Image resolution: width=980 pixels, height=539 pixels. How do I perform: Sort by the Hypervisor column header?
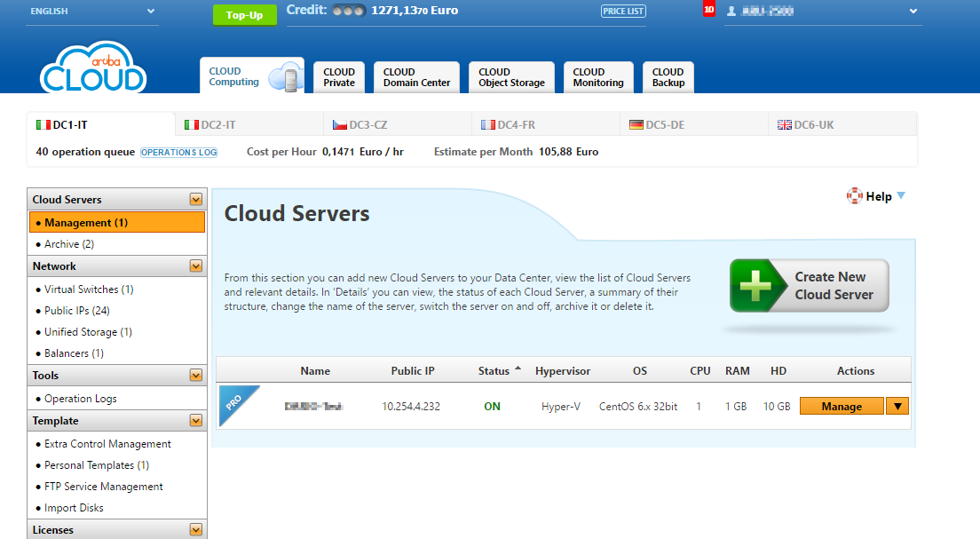pyautogui.click(x=563, y=371)
